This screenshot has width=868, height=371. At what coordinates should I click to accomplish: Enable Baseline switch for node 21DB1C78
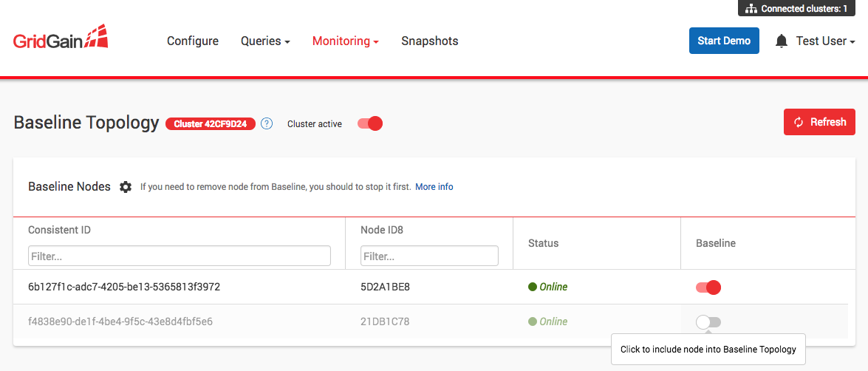(708, 322)
